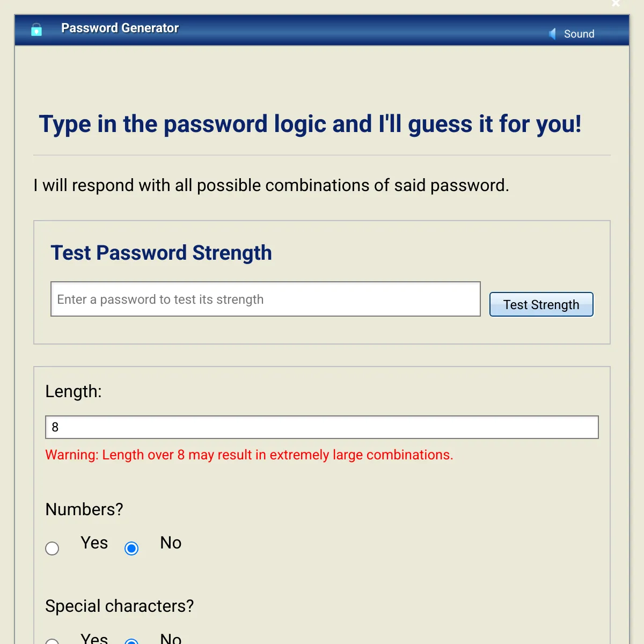Select No for Numbers
Image resolution: width=644 pixels, height=644 pixels.
[131, 548]
